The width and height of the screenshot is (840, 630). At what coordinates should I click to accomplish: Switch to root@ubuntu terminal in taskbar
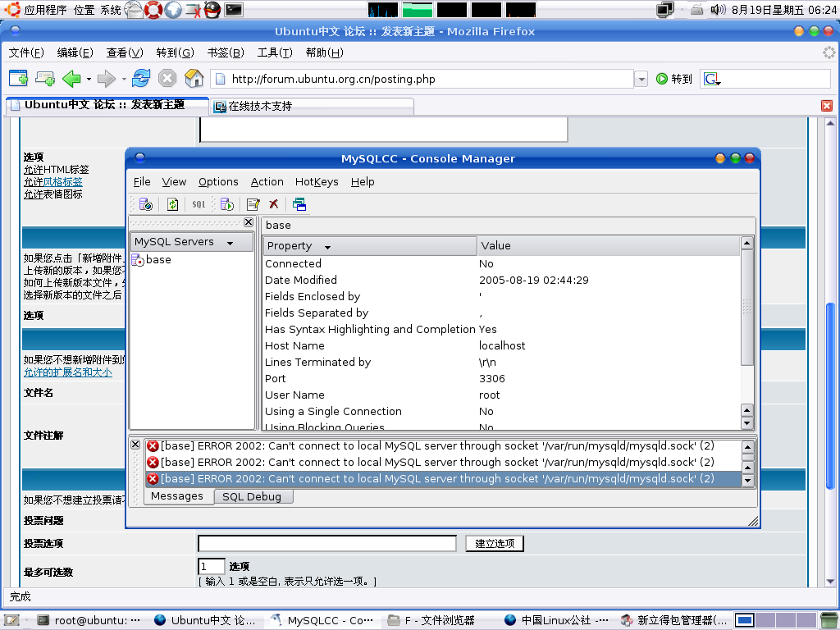click(89, 620)
